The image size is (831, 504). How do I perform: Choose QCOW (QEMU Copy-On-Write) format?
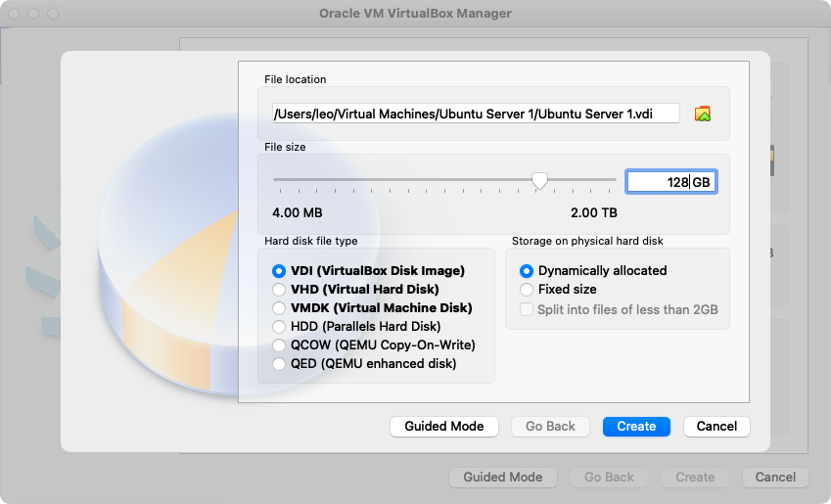280,345
